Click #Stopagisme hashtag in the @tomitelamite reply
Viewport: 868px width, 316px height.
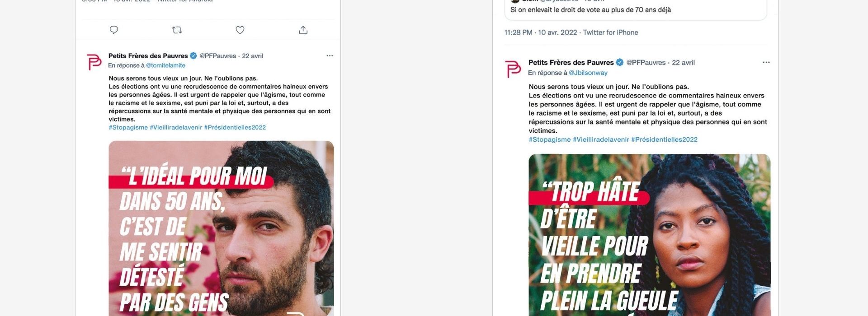[128, 127]
